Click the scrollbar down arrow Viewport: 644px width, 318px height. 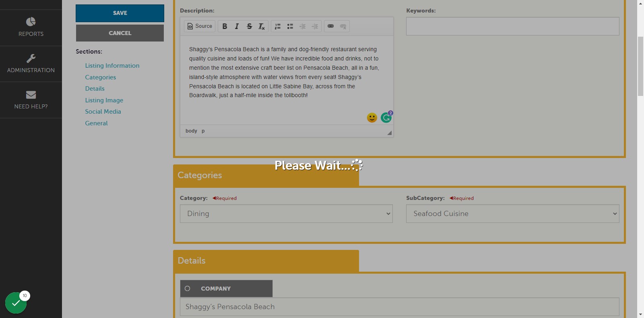point(640,314)
